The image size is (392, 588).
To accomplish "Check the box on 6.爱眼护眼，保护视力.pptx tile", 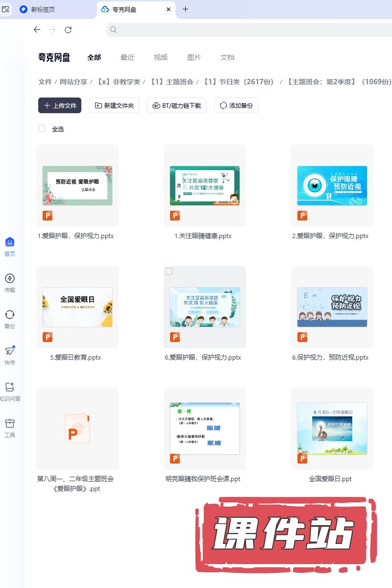I will [169, 271].
